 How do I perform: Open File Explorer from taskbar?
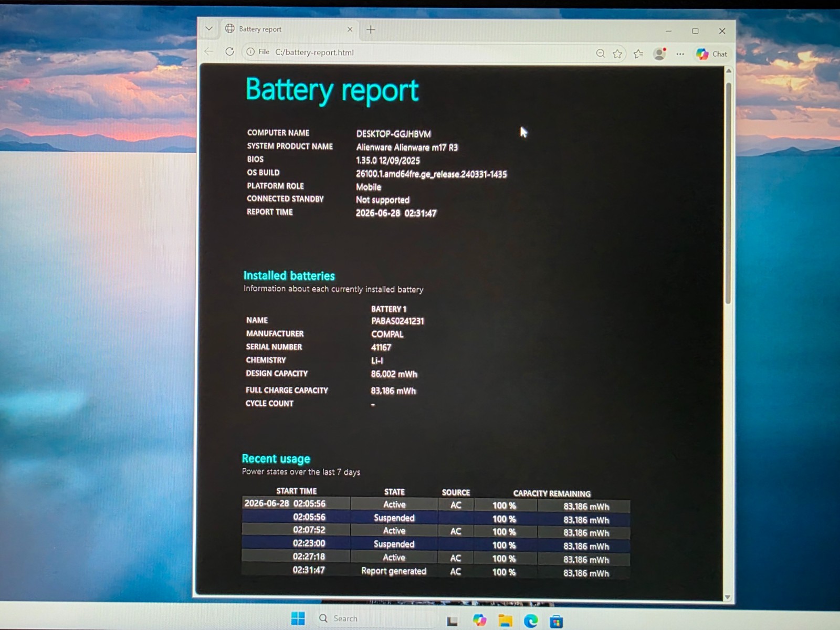point(505,621)
